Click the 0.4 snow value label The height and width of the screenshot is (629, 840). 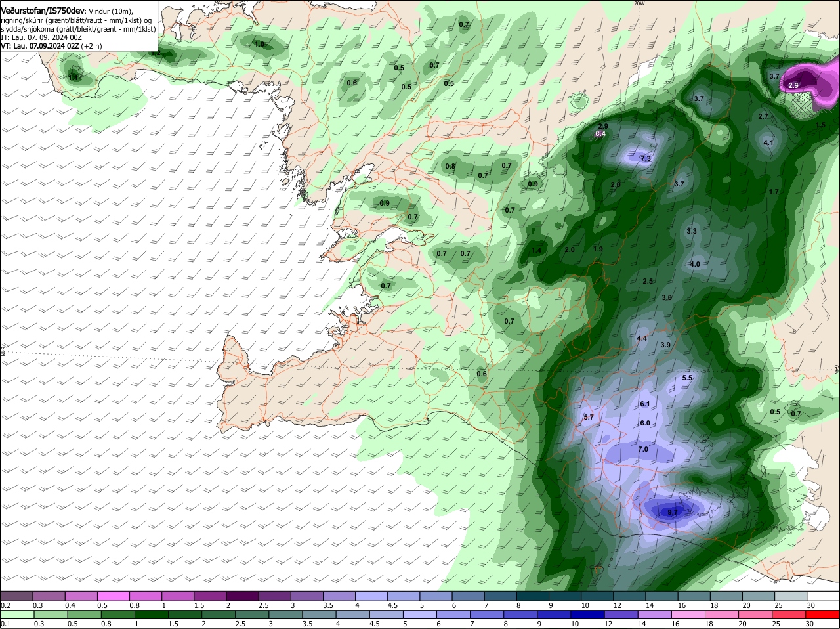tap(600, 134)
